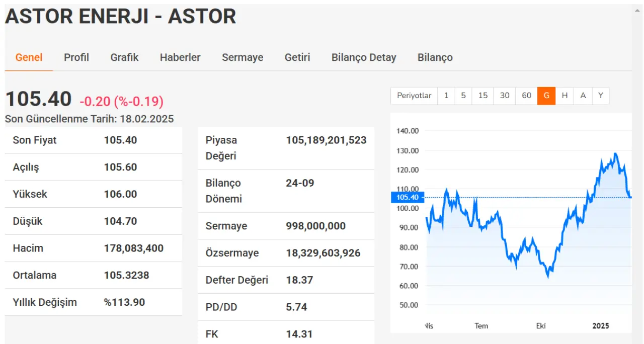Click the Açılış row label
Viewport: 644px width, 344px height.
pyautogui.click(x=26, y=167)
